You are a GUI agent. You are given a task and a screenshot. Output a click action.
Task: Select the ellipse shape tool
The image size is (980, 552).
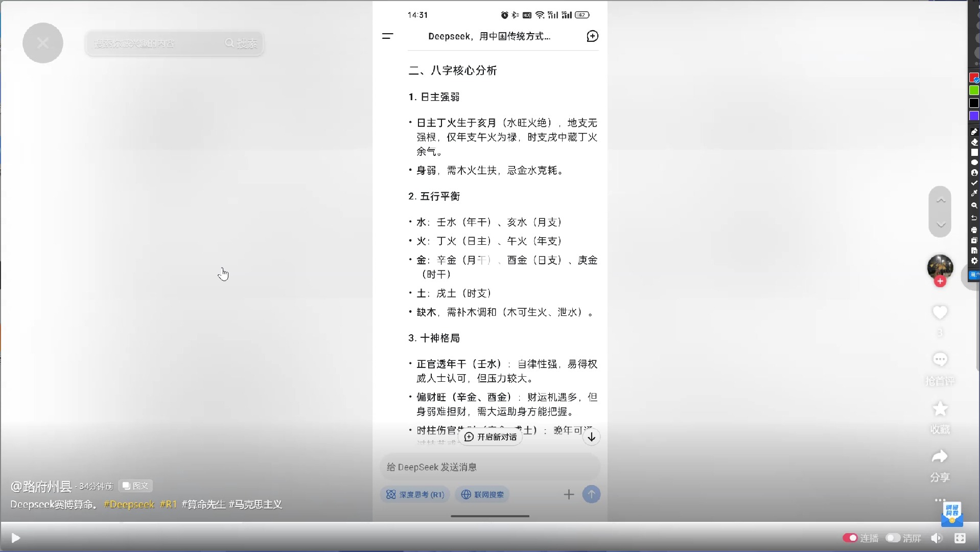[974, 163]
